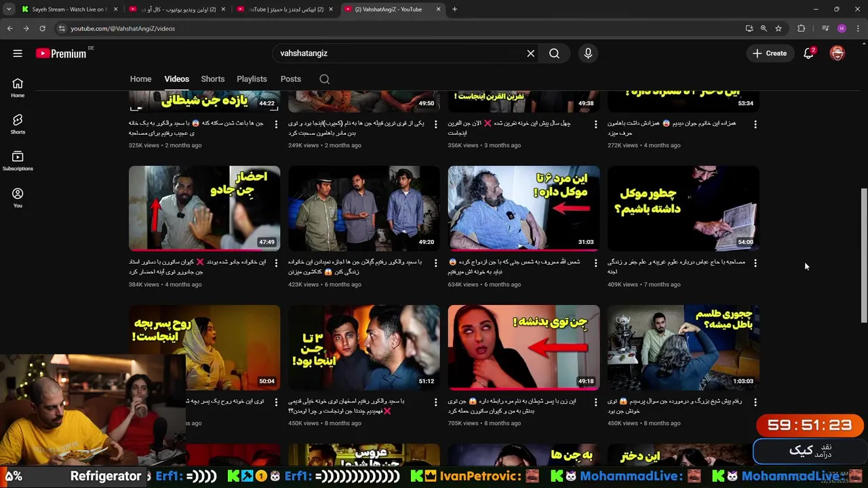Play the 54:00 duration video thumbnail
Viewport: 868px width, 488px height.
[x=683, y=208]
